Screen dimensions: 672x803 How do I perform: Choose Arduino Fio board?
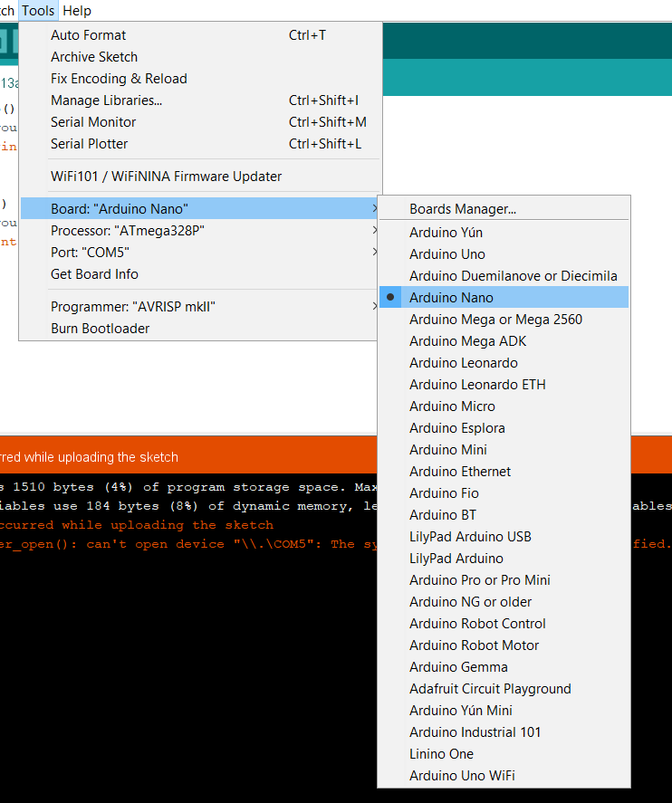click(x=504, y=493)
